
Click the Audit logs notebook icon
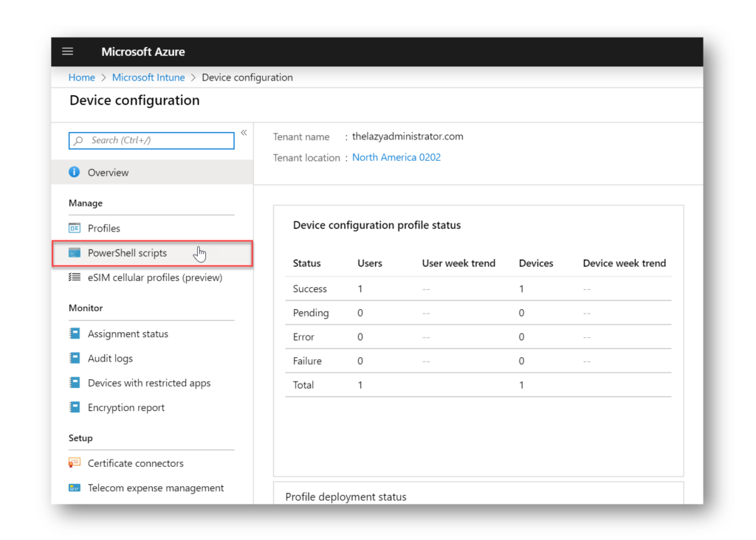tap(75, 358)
